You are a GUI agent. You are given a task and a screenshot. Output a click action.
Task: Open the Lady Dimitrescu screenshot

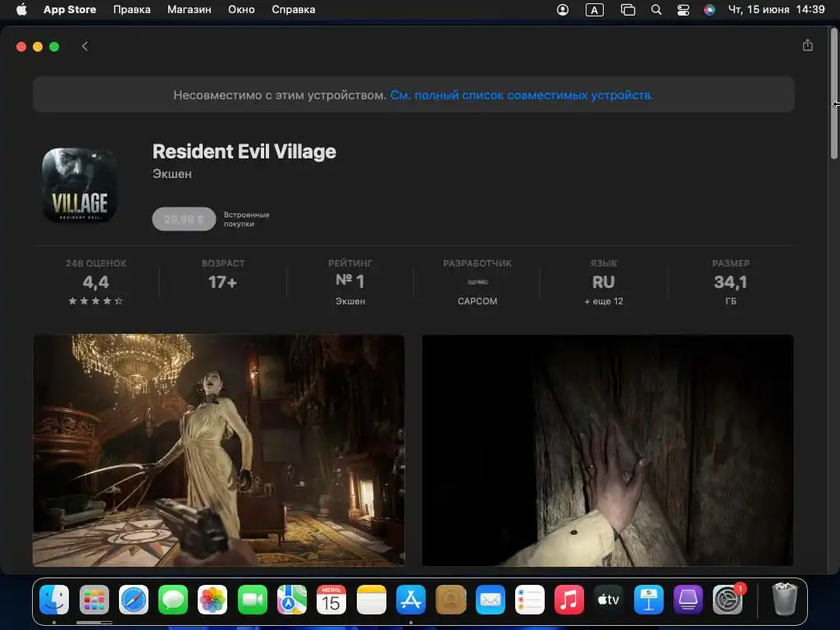click(218, 450)
